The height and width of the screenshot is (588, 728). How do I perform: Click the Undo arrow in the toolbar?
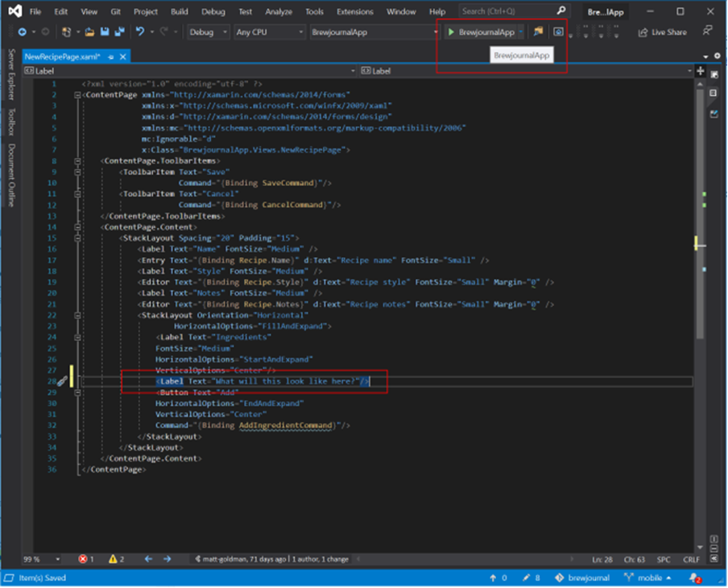pos(140,32)
